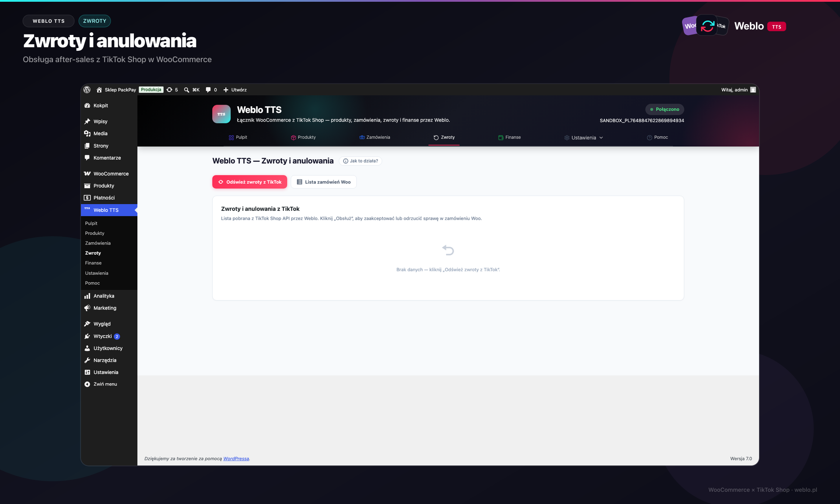Click the WEBLO TTS pill at the page top
840x504 pixels.
tap(49, 21)
